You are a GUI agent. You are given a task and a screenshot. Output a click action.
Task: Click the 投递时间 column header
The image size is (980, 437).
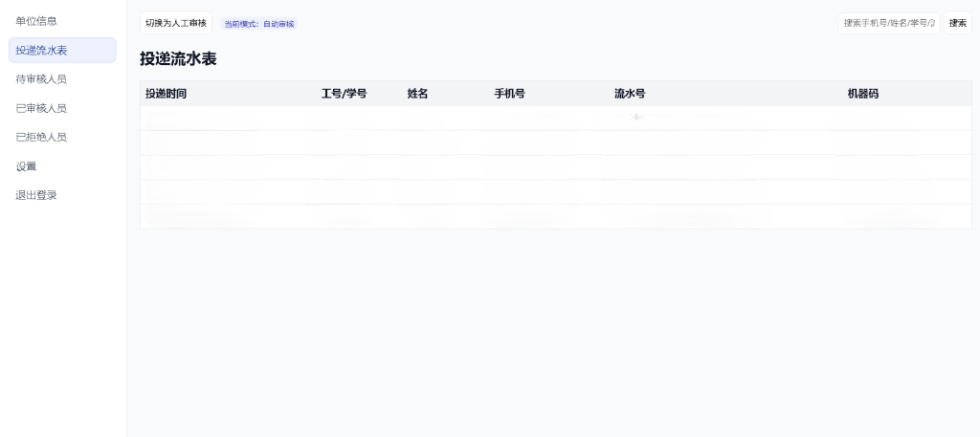[x=166, y=94]
